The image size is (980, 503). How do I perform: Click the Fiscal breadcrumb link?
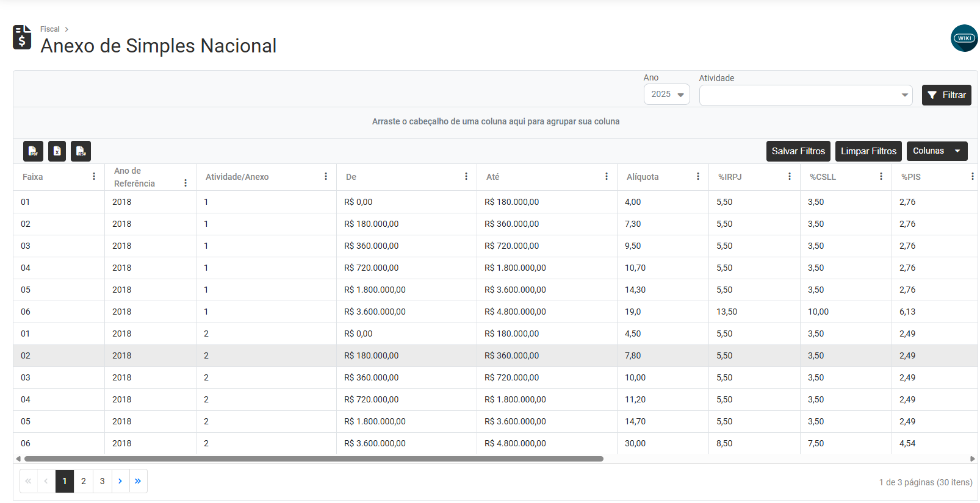(50, 29)
